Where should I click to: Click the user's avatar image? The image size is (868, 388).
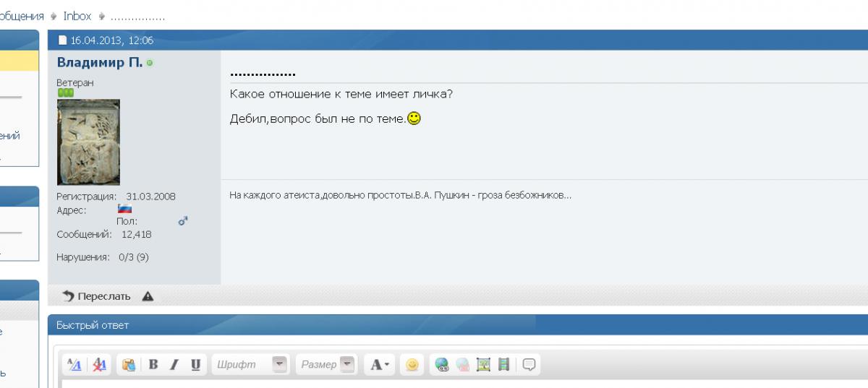pyautogui.click(x=88, y=142)
